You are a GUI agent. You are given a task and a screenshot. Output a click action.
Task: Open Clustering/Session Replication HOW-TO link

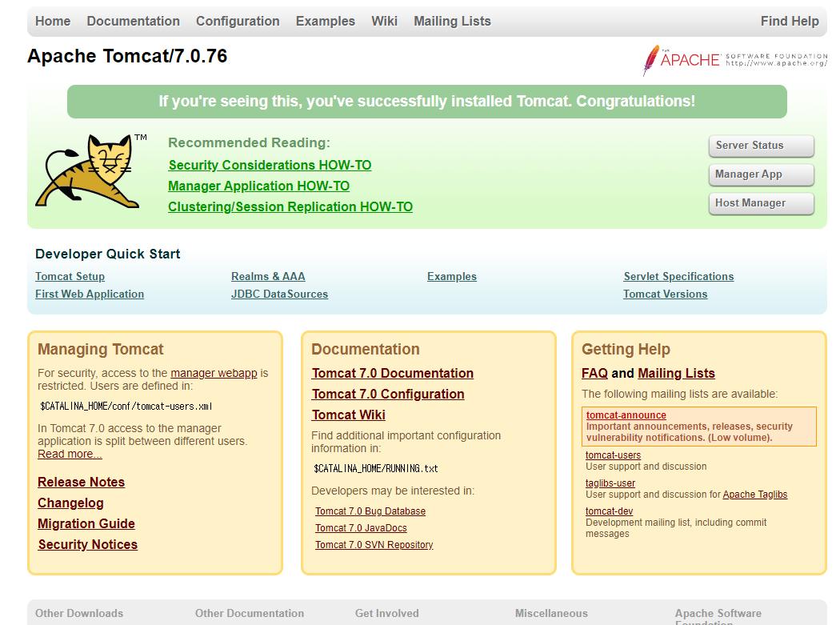290,207
